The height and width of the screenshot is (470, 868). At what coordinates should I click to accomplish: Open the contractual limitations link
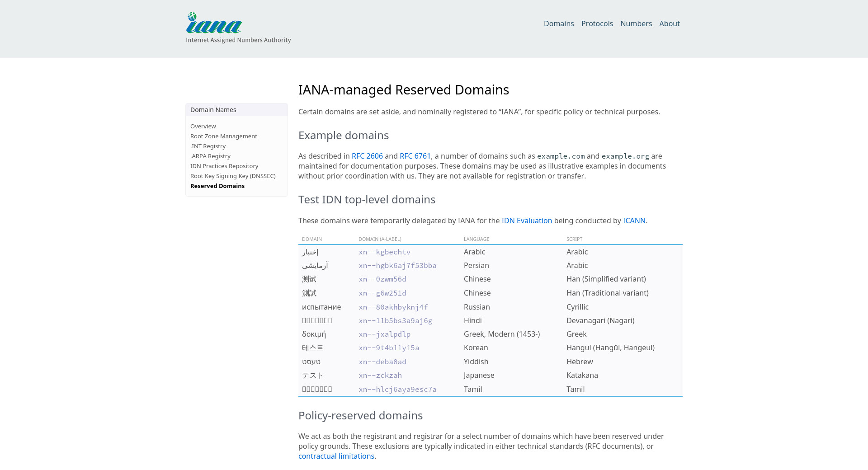click(336, 456)
